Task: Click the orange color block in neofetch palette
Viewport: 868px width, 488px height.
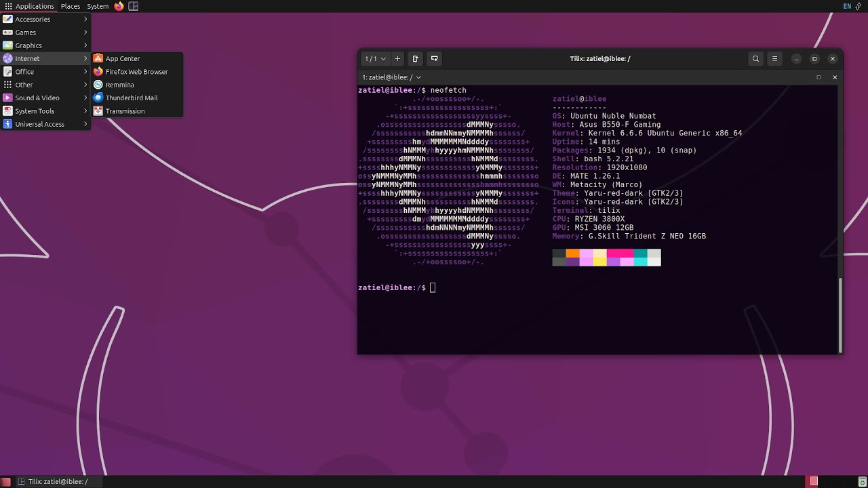Action: click(573, 253)
